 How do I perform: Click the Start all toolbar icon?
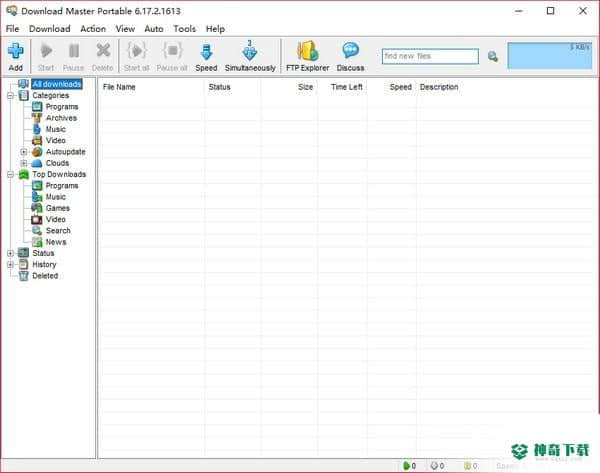[137, 51]
